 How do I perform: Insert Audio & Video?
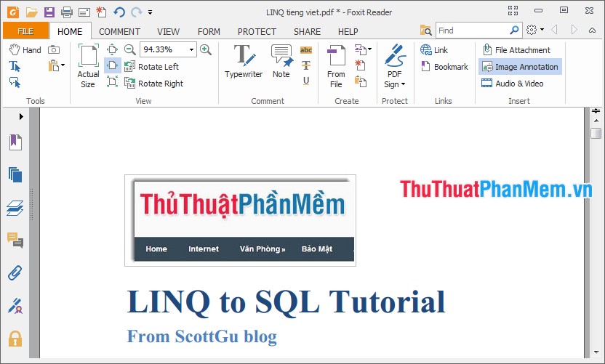[513, 84]
